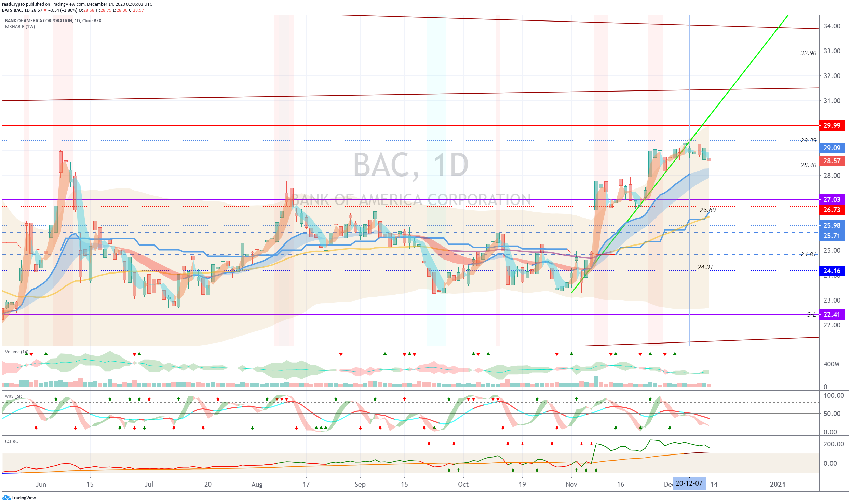851x504 pixels.
Task: Select the 200.00 CCI scale label
Action: pyautogui.click(x=834, y=444)
